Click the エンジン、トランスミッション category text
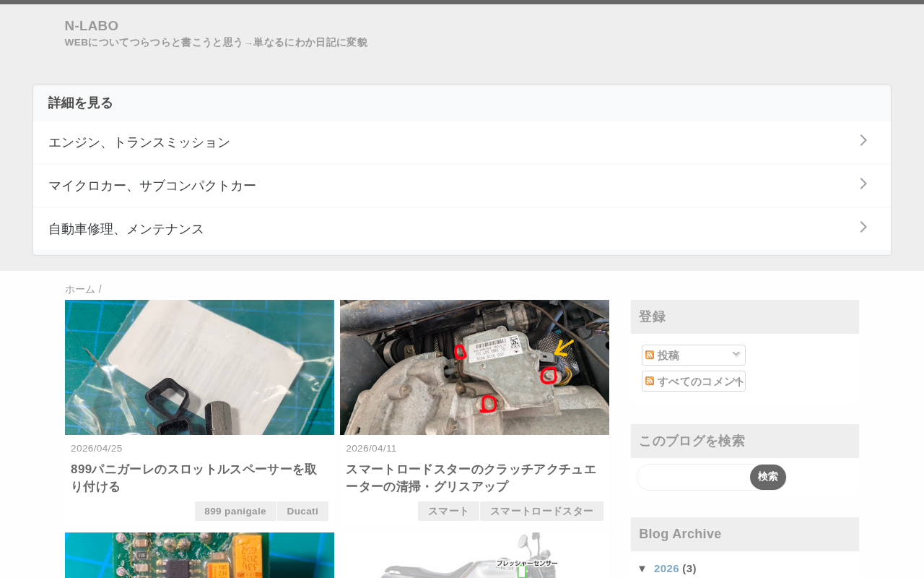 point(139,142)
